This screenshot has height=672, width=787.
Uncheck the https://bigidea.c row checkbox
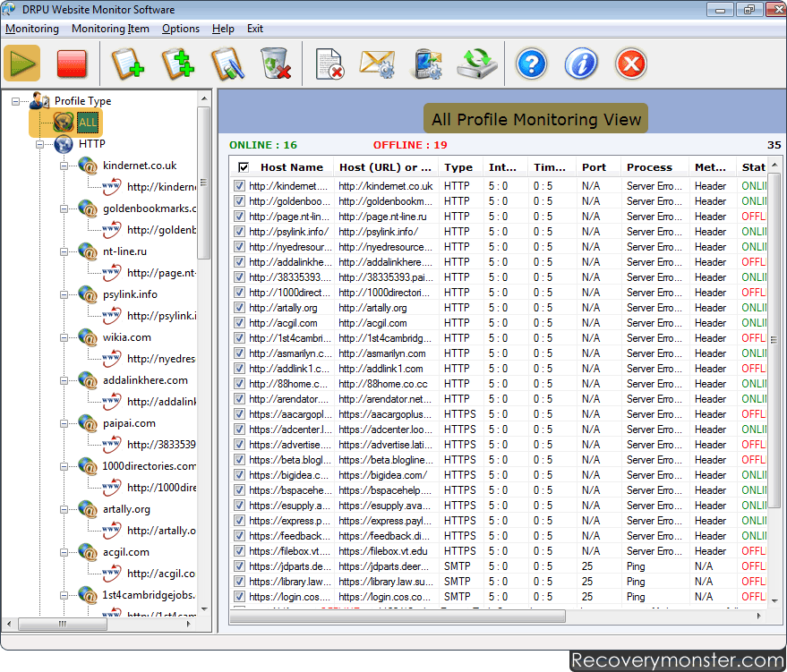(239, 475)
